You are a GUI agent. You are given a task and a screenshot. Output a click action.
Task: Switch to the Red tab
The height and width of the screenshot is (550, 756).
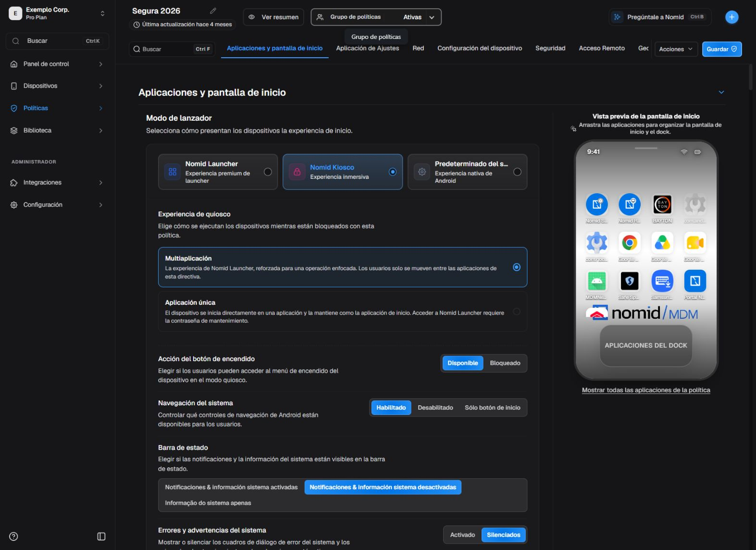[x=418, y=48]
